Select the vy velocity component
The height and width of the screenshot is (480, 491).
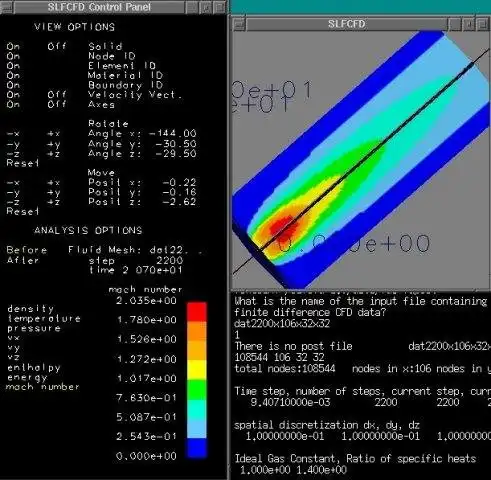coord(14,348)
